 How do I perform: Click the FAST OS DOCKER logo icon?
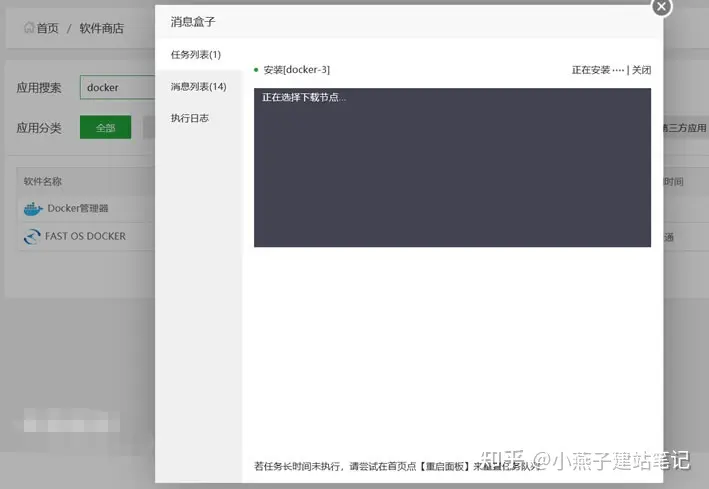click(x=32, y=236)
